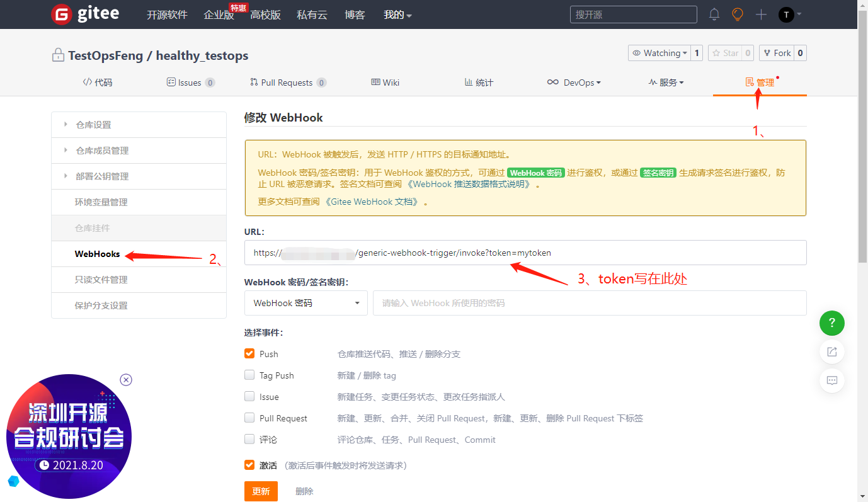Click the 删除 delete link
868x502 pixels.
(304, 491)
